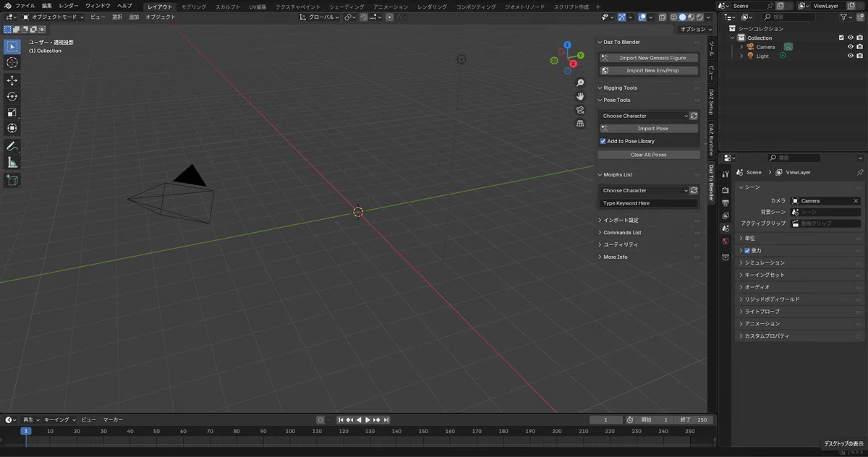Switch orthographic/perspective with the grid icon
868x457 pixels.
click(x=580, y=124)
